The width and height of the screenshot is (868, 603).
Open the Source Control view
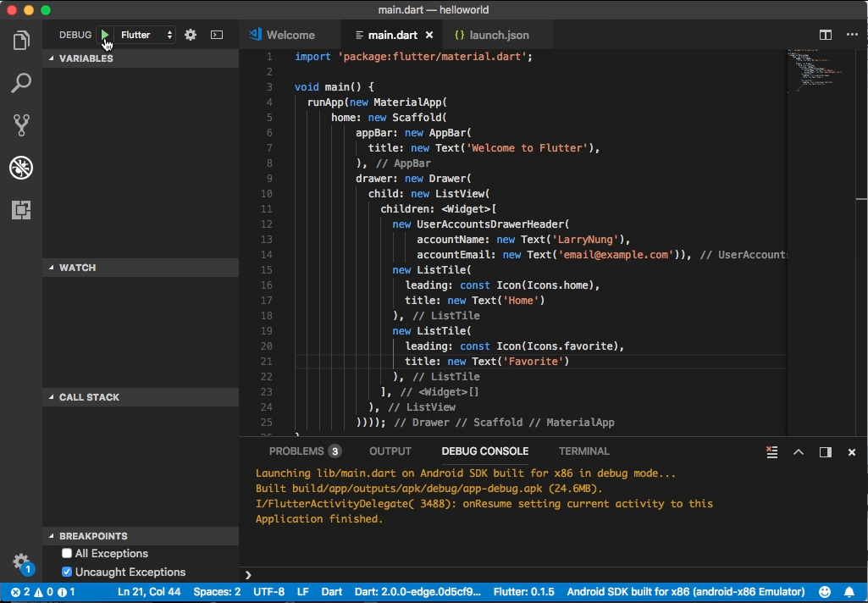(21, 125)
